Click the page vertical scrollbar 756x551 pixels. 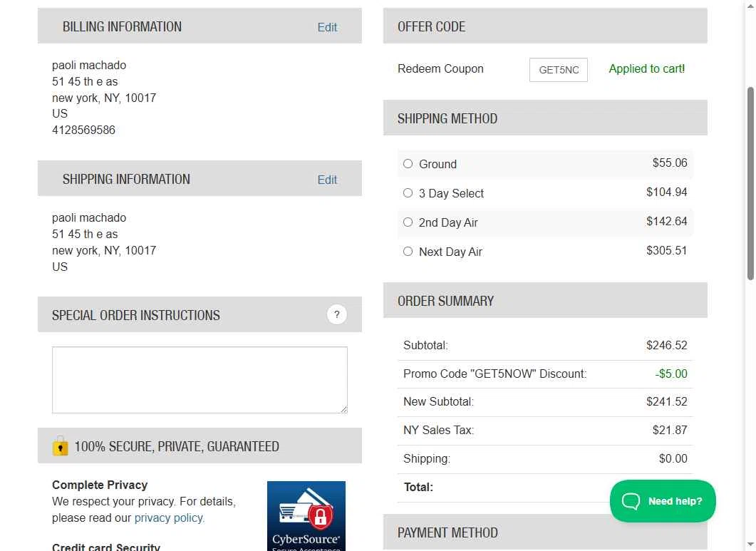point(750,183)
